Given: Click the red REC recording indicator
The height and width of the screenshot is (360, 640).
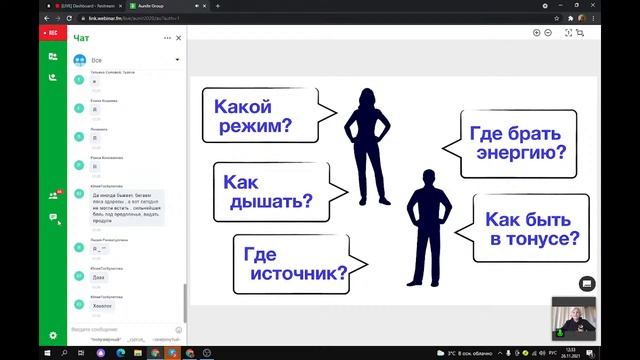Looking at the screenshot, I should [x=53, y=33].
